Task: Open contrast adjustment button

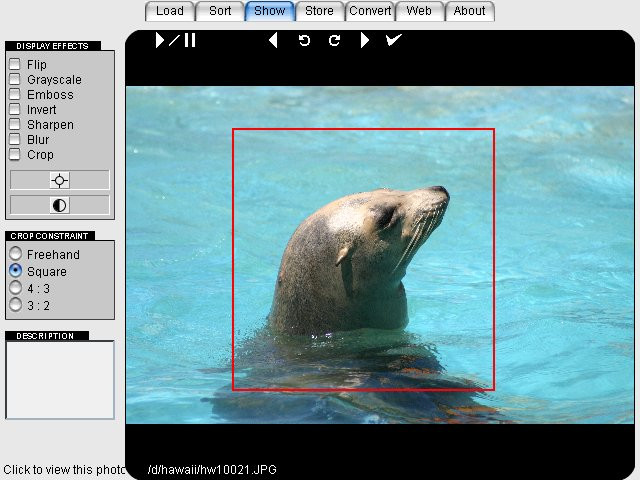Action: pos(60,205)
